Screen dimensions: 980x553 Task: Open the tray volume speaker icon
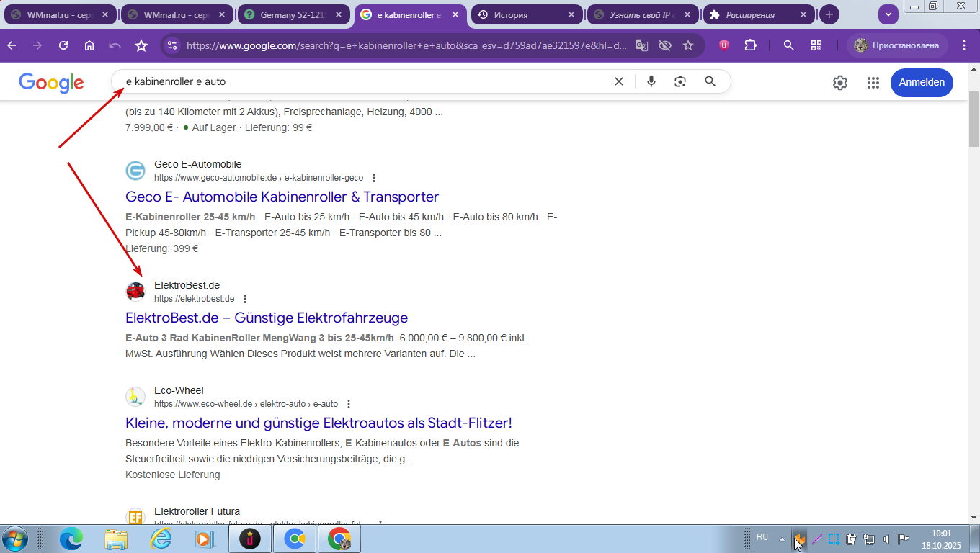pyautogui.click(x=886, y=539)
